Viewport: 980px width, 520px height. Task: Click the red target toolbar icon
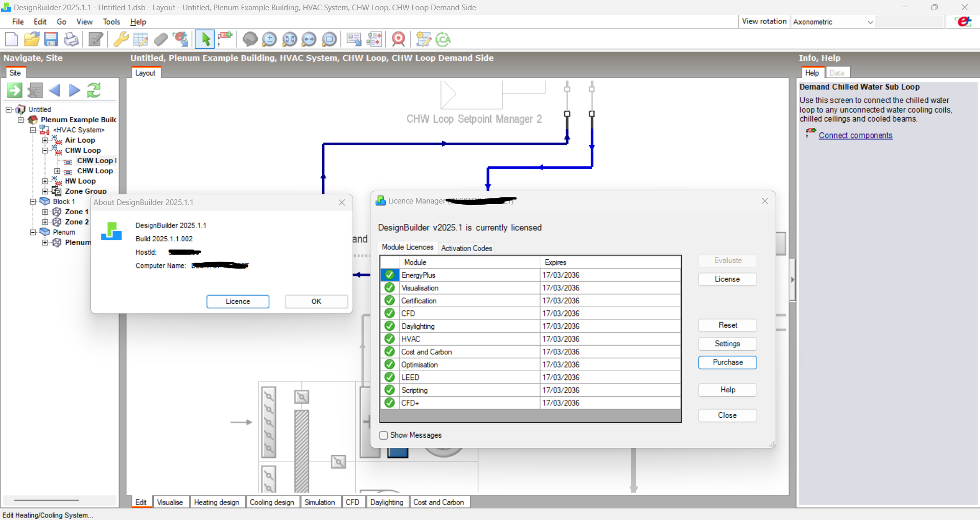(x=399, y=39)
